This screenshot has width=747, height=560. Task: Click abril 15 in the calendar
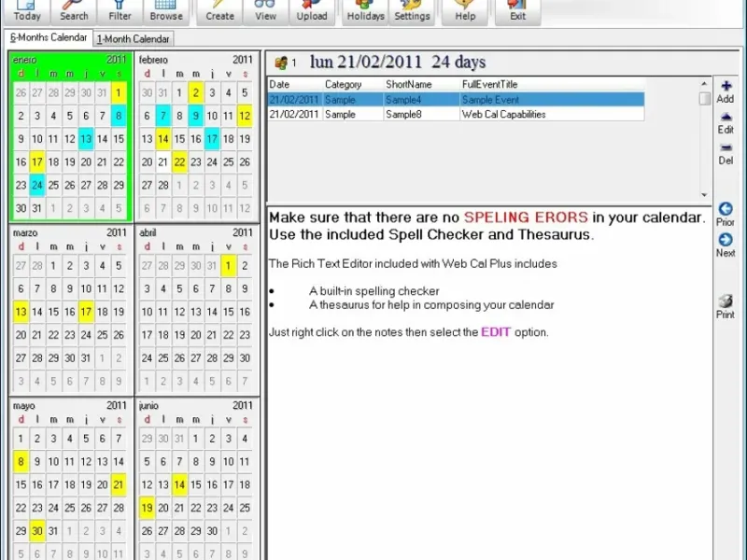228,312
